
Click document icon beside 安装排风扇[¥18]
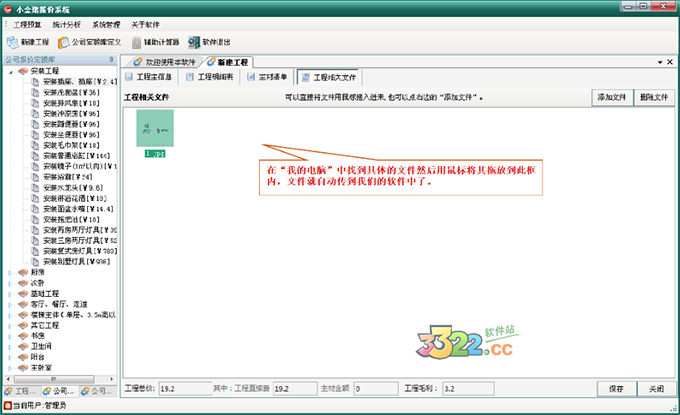click(35, 103)
